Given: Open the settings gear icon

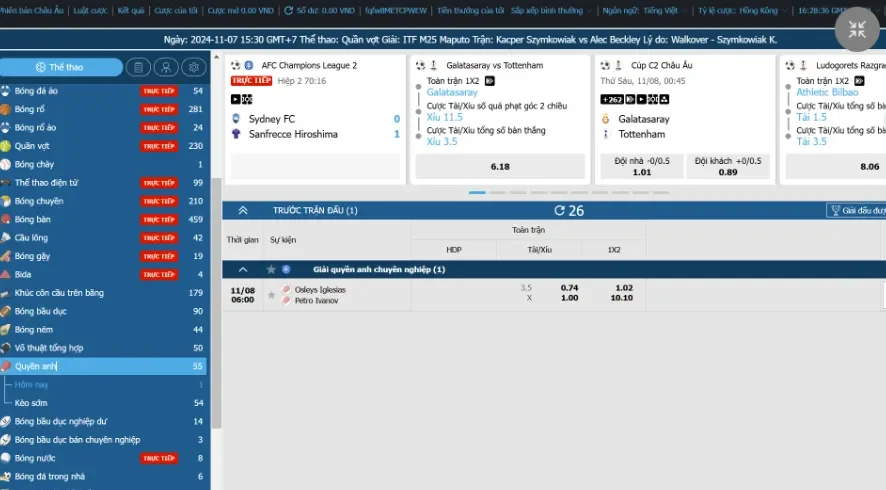Looking at the screenshot, I should click(193, 67).
